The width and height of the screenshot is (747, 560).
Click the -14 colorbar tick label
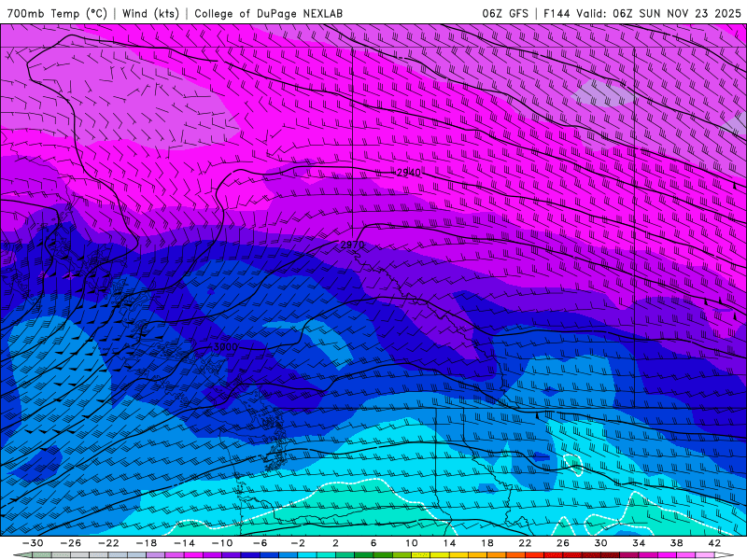point(184,543)
